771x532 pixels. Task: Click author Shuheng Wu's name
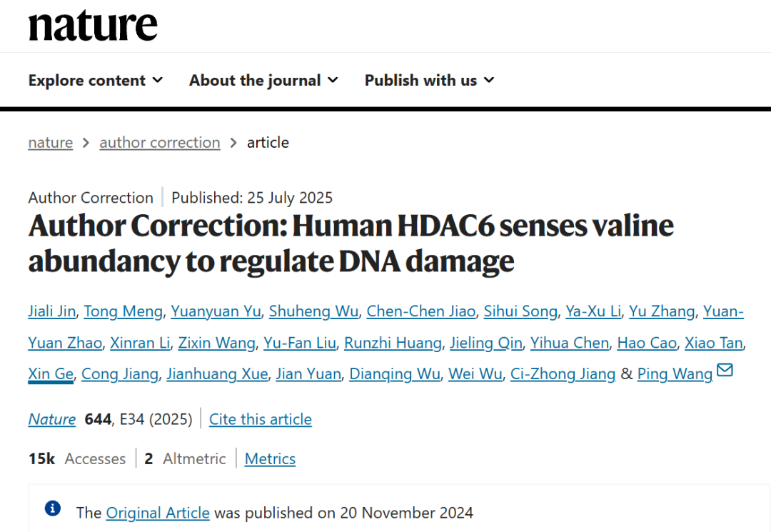[313, 311]
